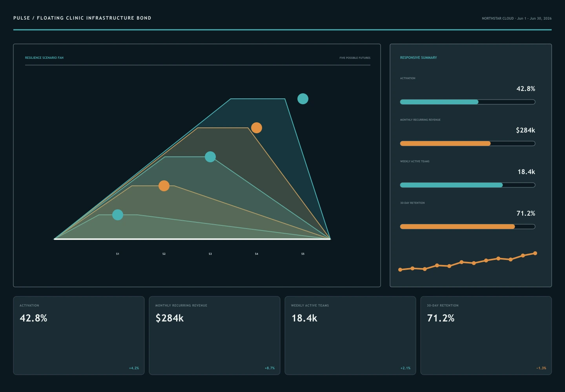This screenshot has height=392, width=565.
Task: Open the Monthly Recurring Revenue $284k card
Action: click(x=215, y=336)
